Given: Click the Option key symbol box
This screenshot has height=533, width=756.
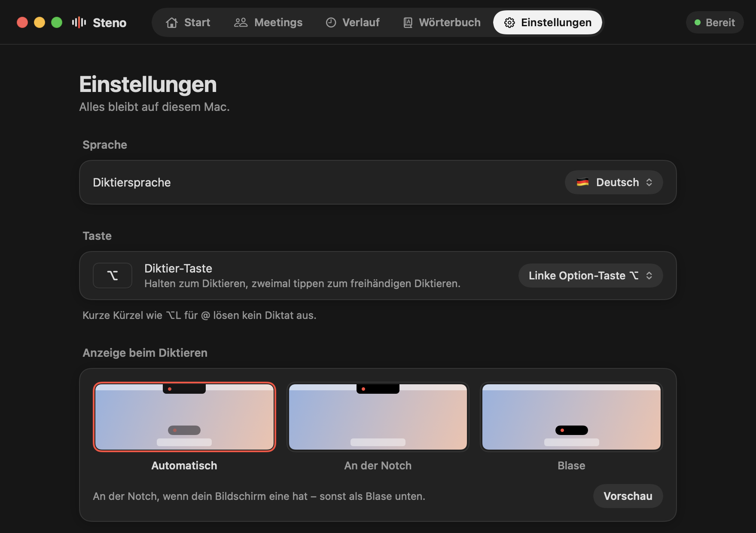Looking at the screenshot, I should 113,276.
